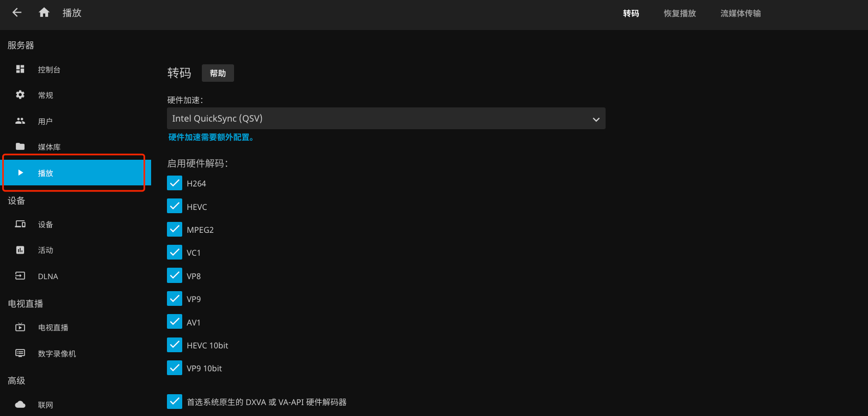Screen dimensions: 868x416
Task: Click the 媒体库 folder icon
Action: pos(20,147)
